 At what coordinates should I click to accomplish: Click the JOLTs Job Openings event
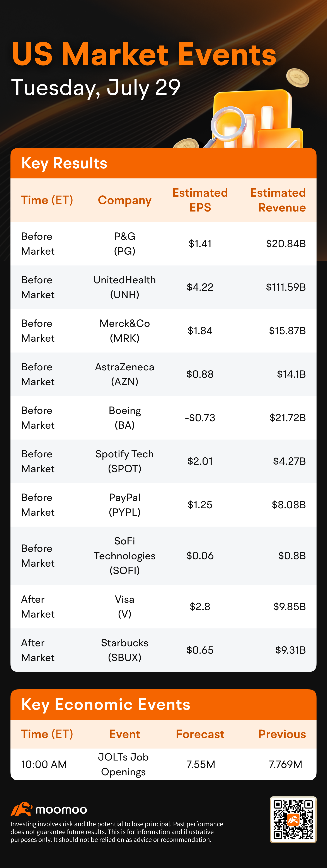pyautogui.click(x=123, y=764)
